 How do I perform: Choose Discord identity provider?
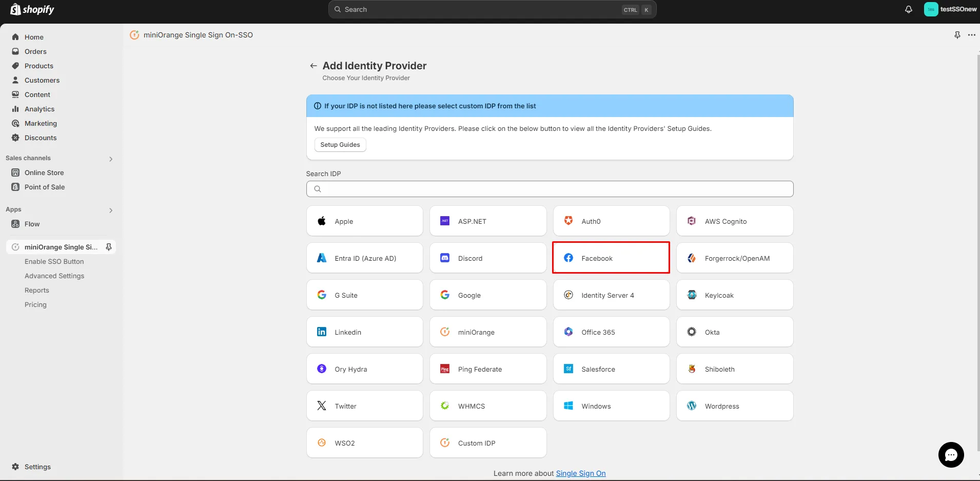[488, 258]
